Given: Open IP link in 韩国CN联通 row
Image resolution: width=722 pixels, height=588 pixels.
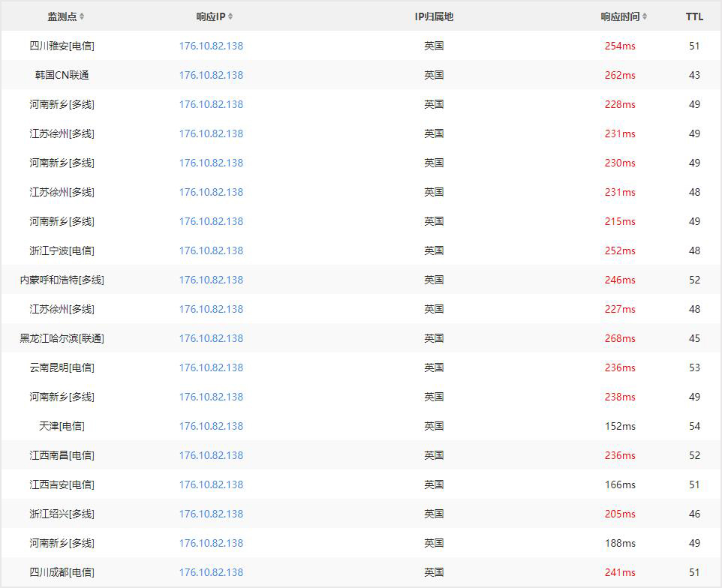Looking at the screenshot, I should click(211, 75).
